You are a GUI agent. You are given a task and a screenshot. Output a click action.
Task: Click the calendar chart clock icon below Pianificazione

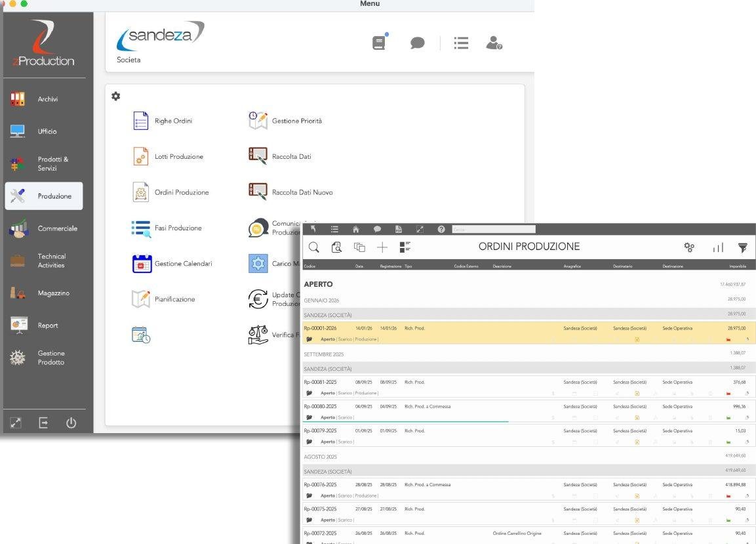141,335
